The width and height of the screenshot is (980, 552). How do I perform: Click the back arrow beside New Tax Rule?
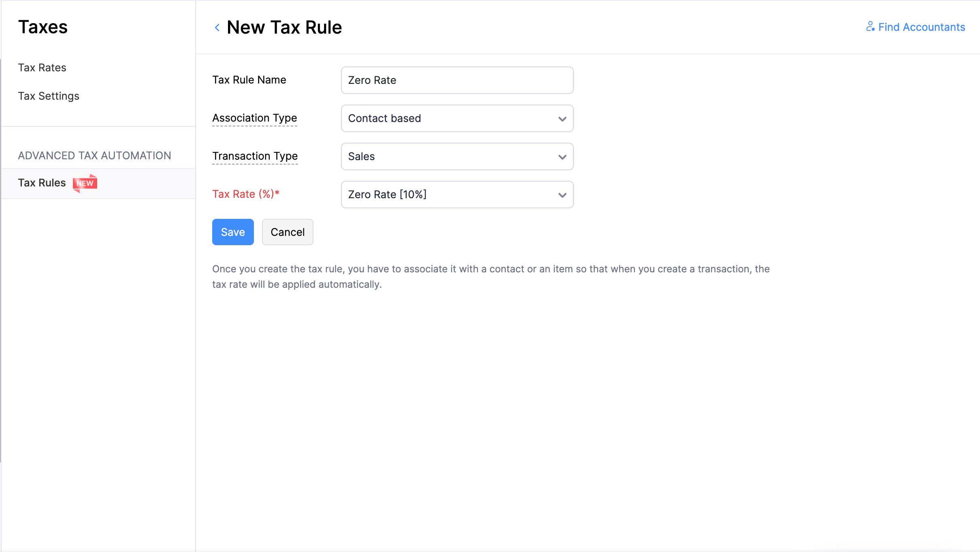217,28
